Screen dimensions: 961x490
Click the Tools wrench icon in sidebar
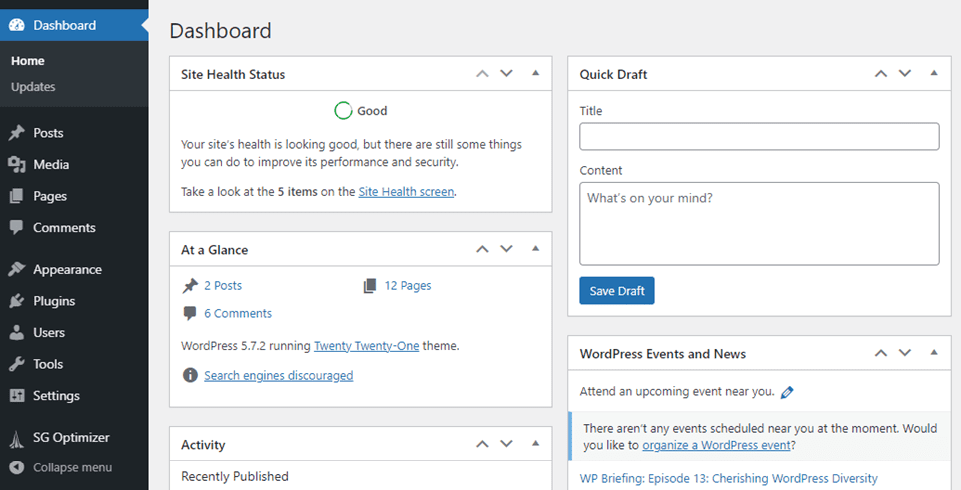(x=17, y=364)
